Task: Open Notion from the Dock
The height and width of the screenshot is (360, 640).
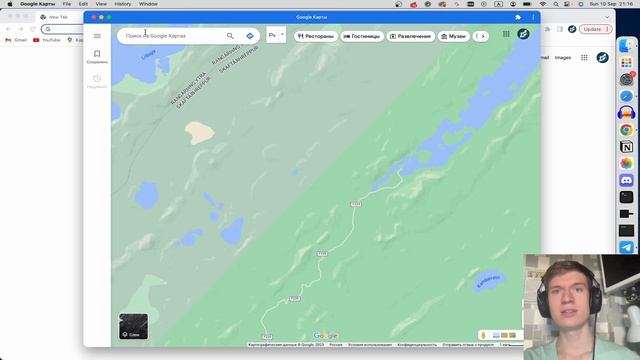Action: coord(626,147)
